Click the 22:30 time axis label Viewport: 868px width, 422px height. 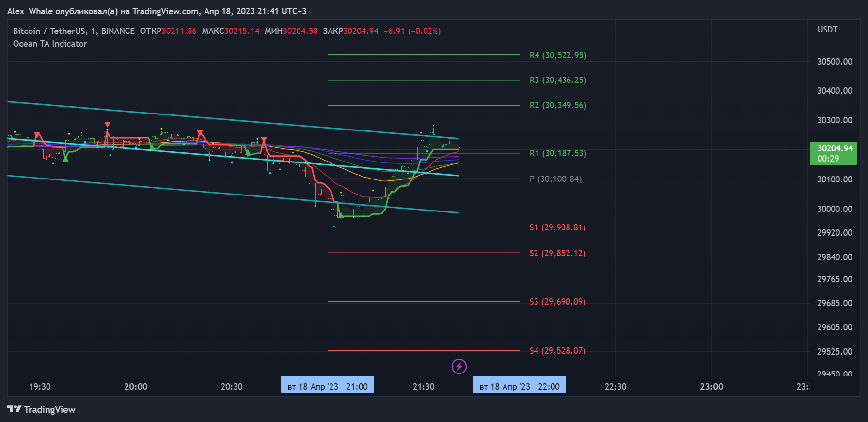615,387
